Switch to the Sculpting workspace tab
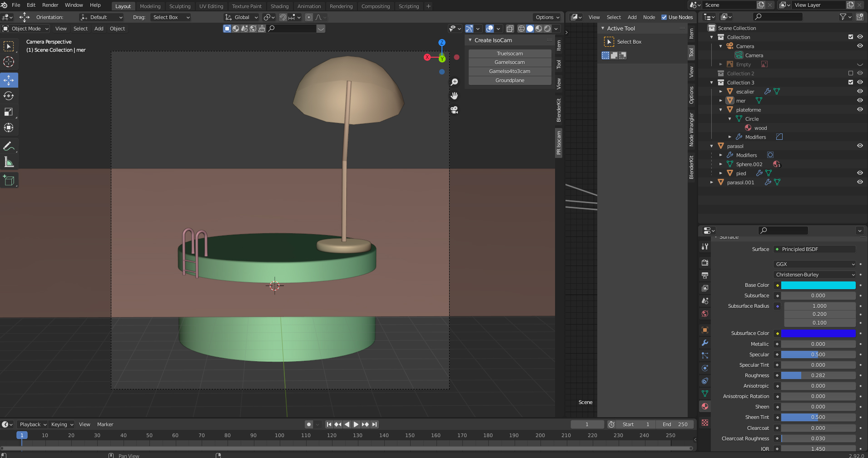868x458 pixels. pyautogui.click(x=180, y=6)
